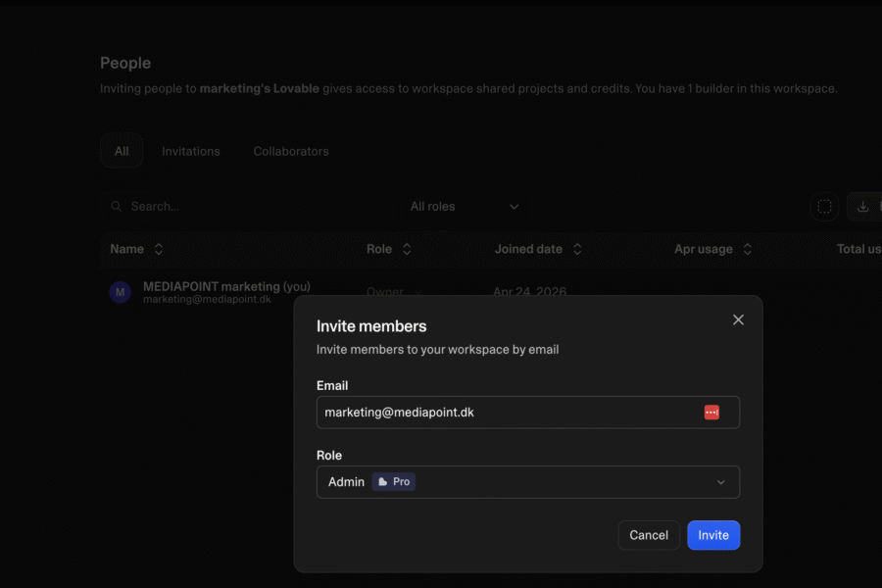This screenshot has height=588, width=882.
Task: Click the Invite members dialog title
Action: (x=371, y=326)
